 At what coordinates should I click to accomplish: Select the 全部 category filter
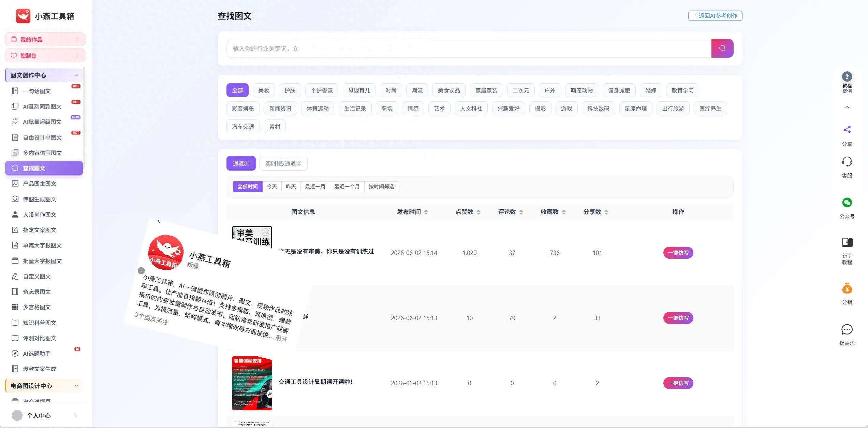click(x=237, y=90)
